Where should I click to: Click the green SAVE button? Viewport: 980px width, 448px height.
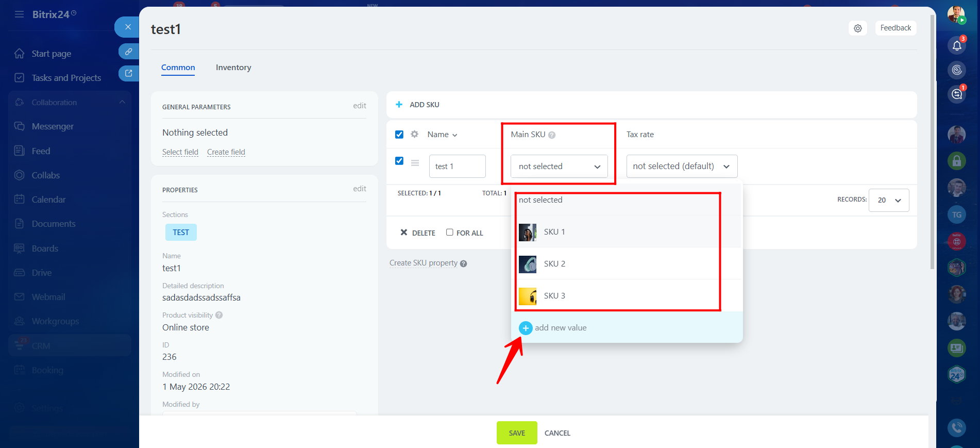[517, 433]
